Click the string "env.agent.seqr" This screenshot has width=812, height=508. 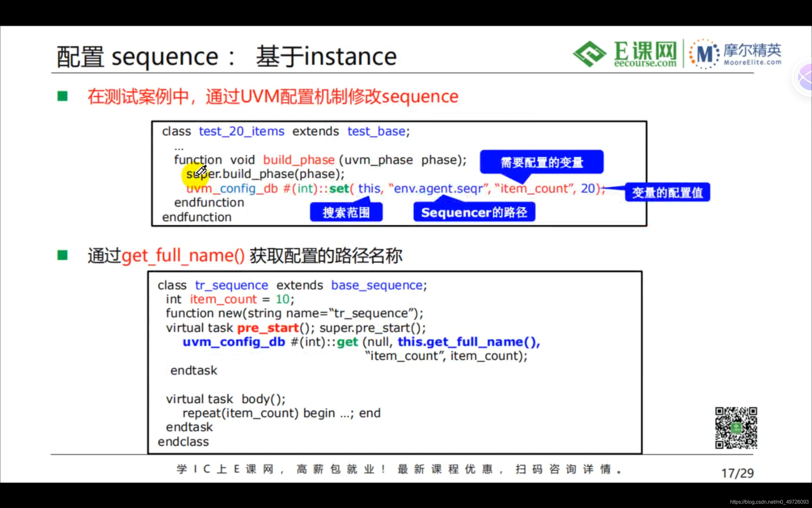(x=439, y=189)
